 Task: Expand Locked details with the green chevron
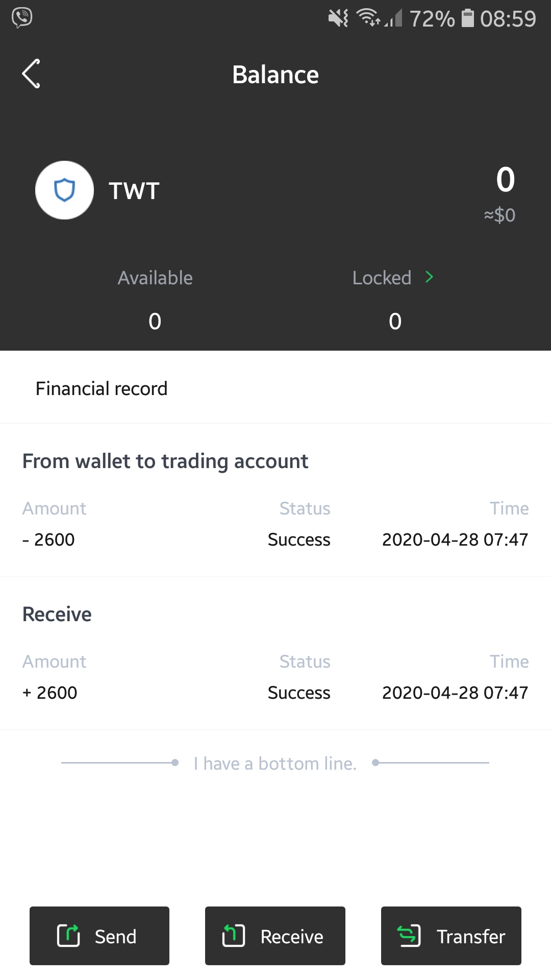[x=429, y=277]
